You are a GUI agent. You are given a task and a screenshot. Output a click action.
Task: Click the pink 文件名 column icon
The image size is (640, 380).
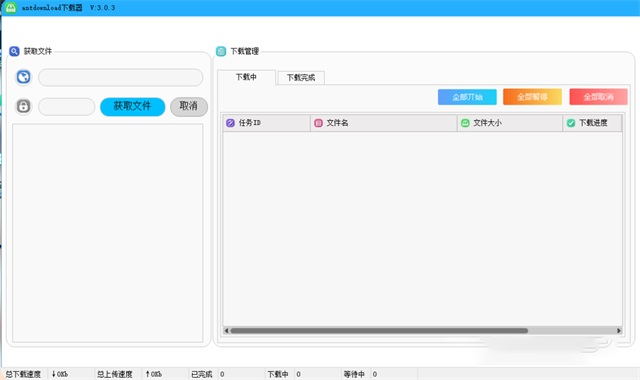[x=318, y=123]
